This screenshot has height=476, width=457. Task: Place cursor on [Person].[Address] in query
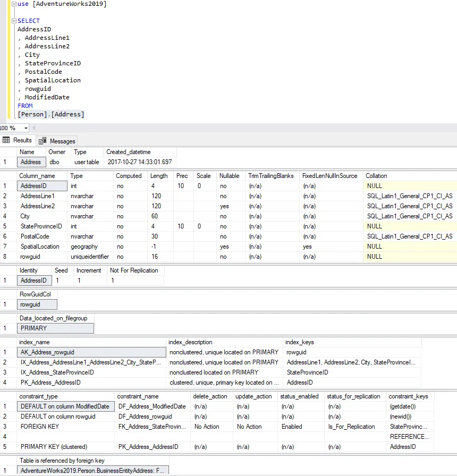click(50, 114)
